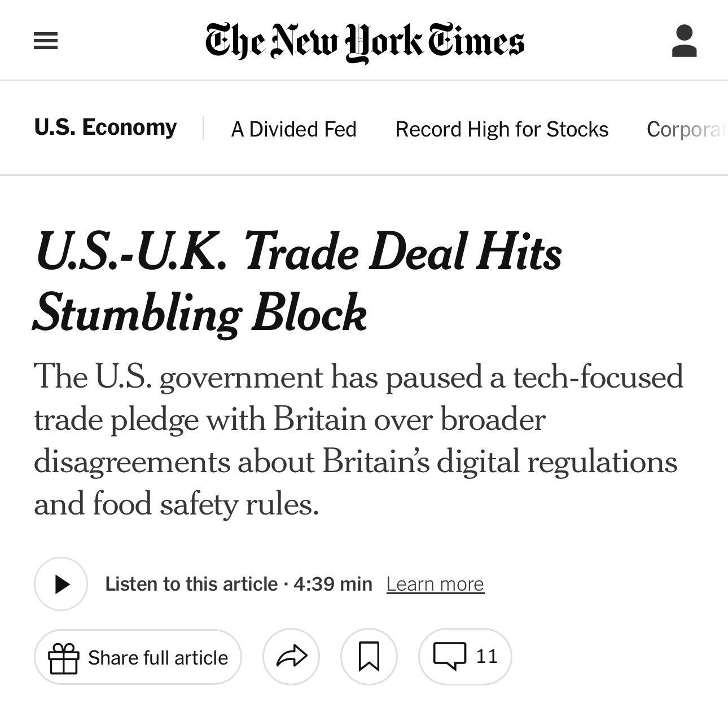Open comments via speech bubble icon
Image resolution: width=728 pixels, height=708 pixels.
pos(449,656)
